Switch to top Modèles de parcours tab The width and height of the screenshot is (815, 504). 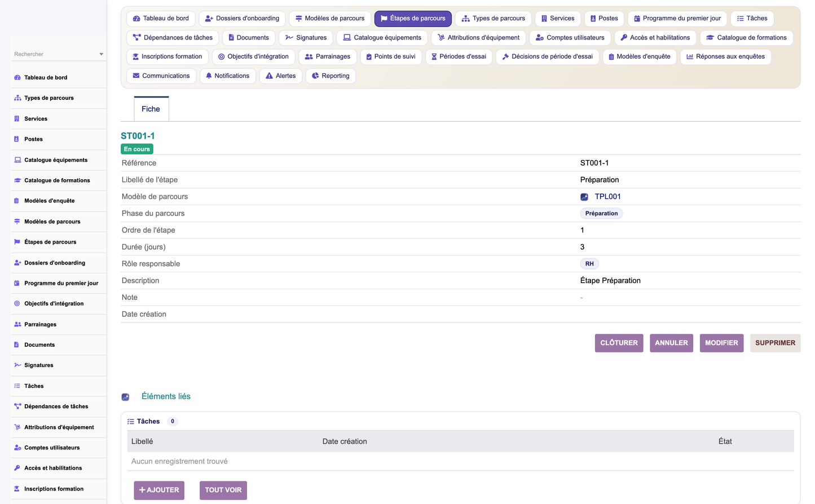[330, 19]
